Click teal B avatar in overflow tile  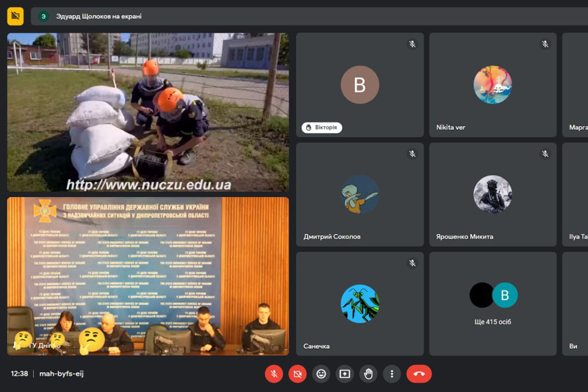click(505, 295)
